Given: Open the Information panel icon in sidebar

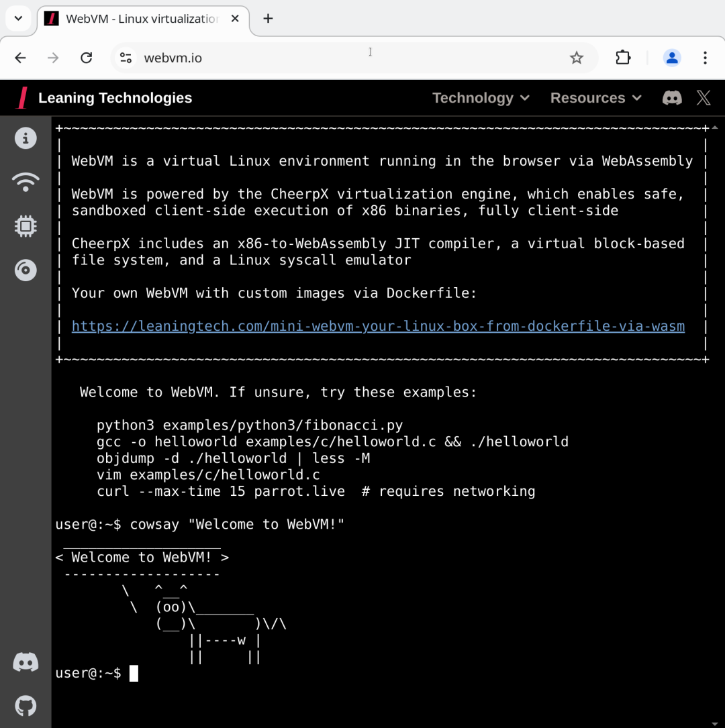Looking at the screenshot, I should coord(26,138).
